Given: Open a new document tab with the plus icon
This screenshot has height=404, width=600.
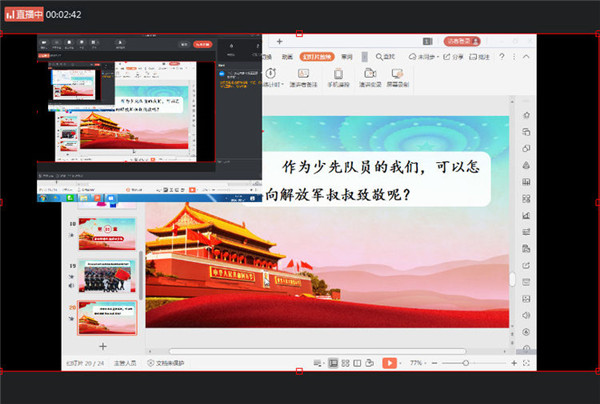Looking at the screenshot, I should pyautogui.click(x=279, y=41).
